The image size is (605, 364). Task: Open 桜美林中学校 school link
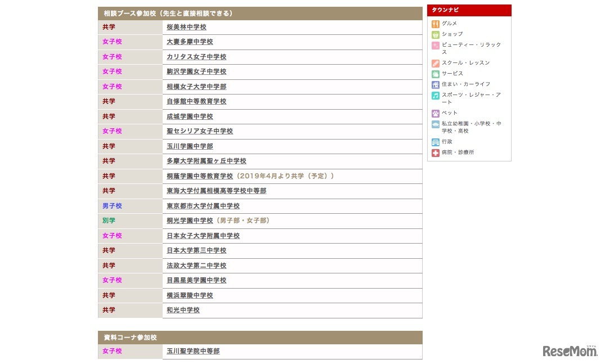[x=186, y=27]
